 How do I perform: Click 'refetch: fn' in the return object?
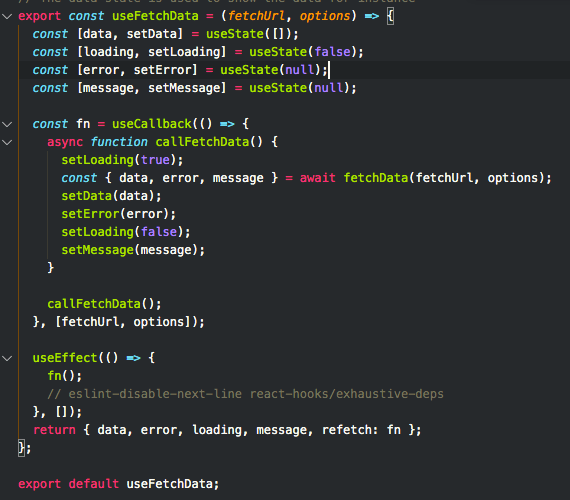(x=361, y=430)
